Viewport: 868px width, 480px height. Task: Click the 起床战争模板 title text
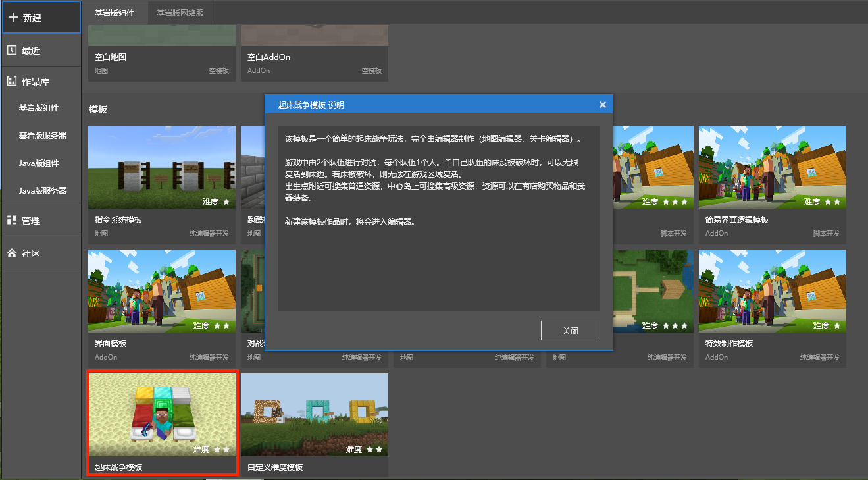pos(118,467)
